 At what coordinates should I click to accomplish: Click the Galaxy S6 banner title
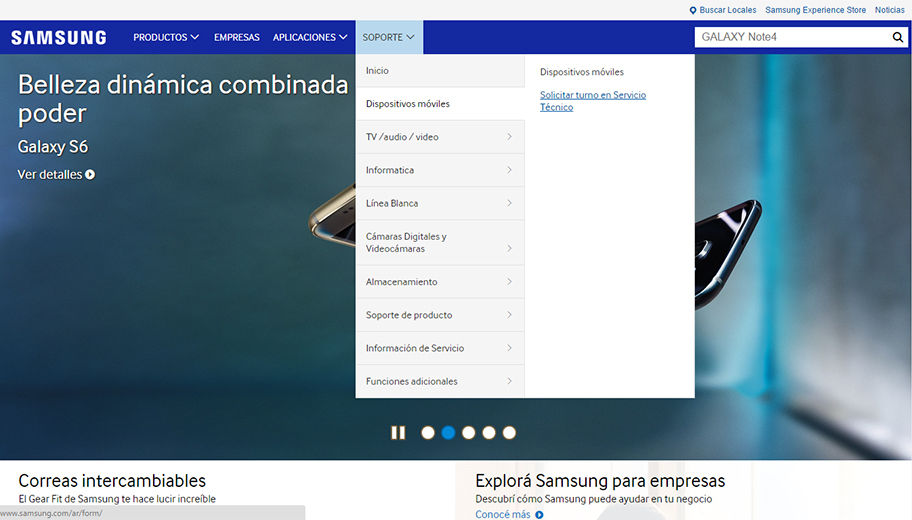(x=53, y=147)
